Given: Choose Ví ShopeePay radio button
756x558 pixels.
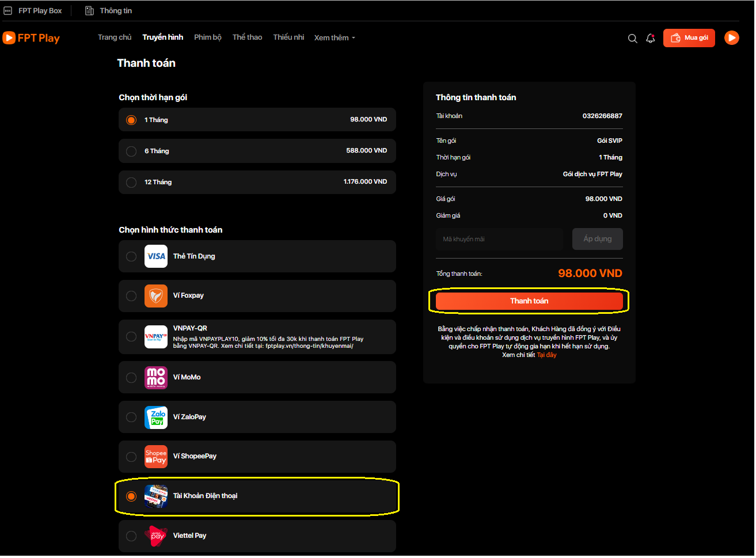Looking at the screenshot, I should 131,457.
